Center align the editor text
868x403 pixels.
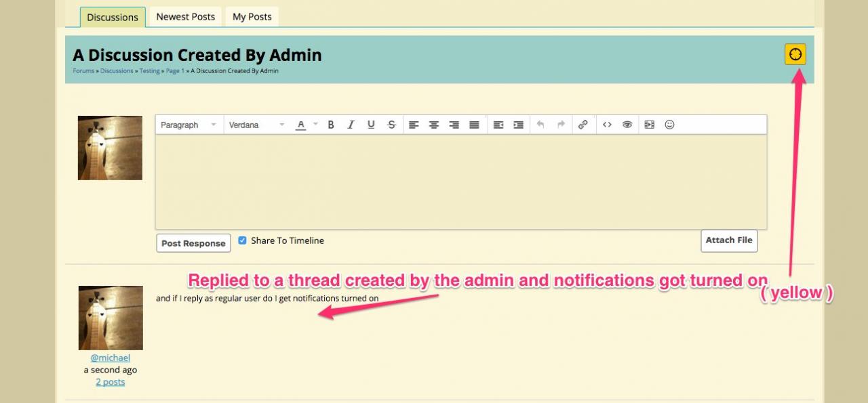coord(434,125)
